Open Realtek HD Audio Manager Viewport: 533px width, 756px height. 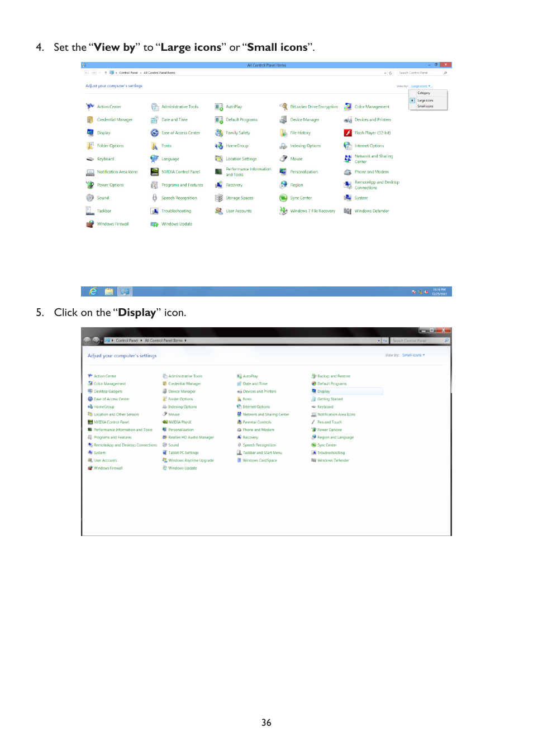click(x=188, y=437)
